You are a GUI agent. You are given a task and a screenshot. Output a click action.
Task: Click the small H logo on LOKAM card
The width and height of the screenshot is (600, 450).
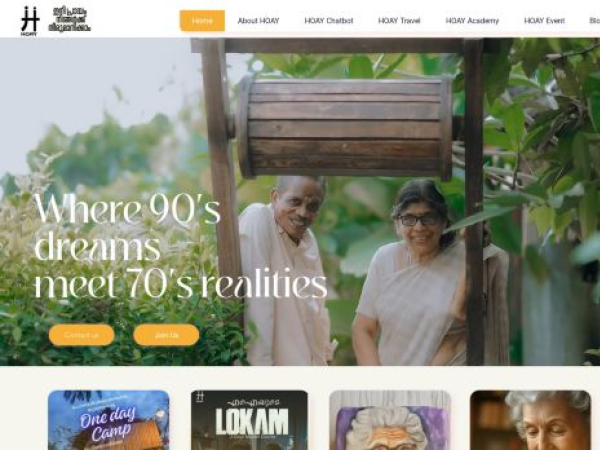199,397
